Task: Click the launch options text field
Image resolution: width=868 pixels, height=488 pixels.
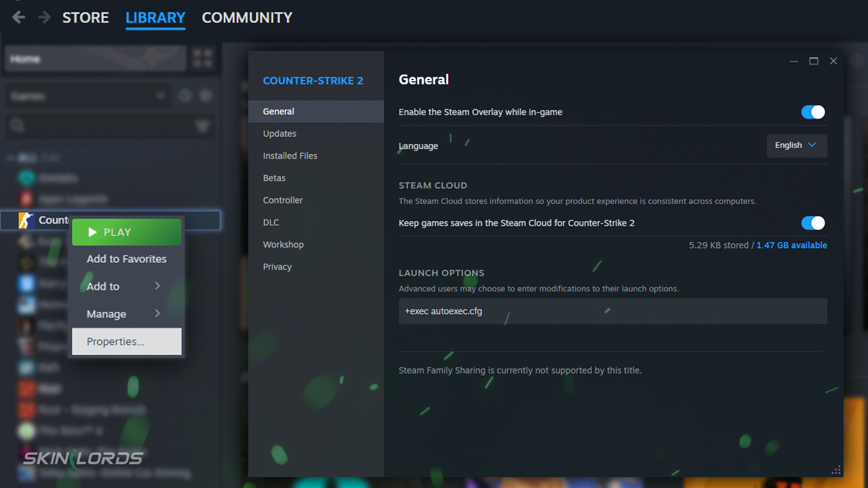Action: click(x=612, y=312)
